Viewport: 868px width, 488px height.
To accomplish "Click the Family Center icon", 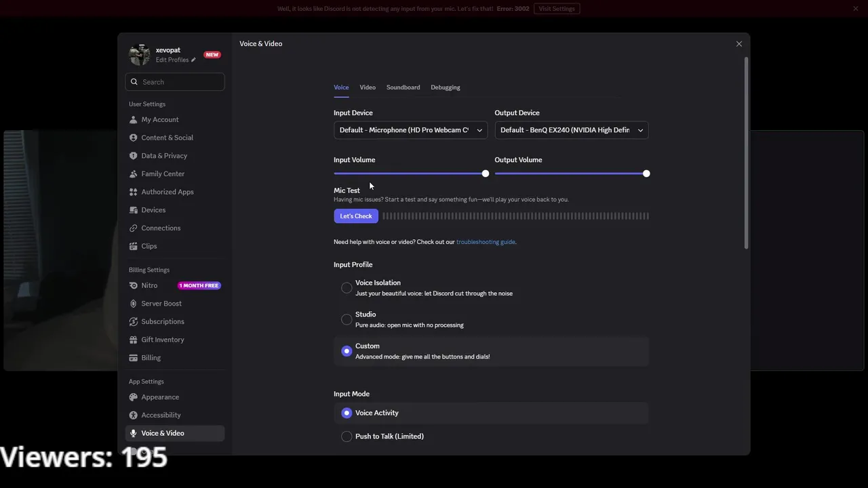I will (134, 174).
